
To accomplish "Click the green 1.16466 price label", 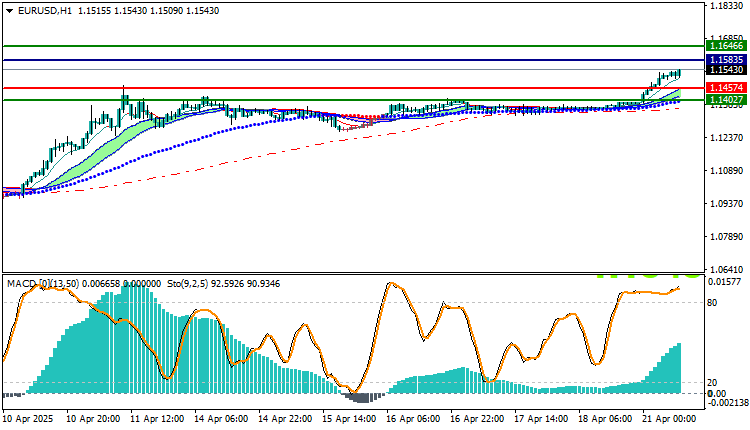I will click(x=727, y=46).
